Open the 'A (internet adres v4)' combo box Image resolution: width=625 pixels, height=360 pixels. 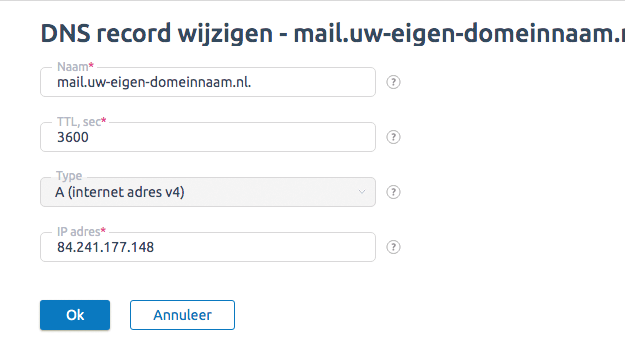pos(208,192)
